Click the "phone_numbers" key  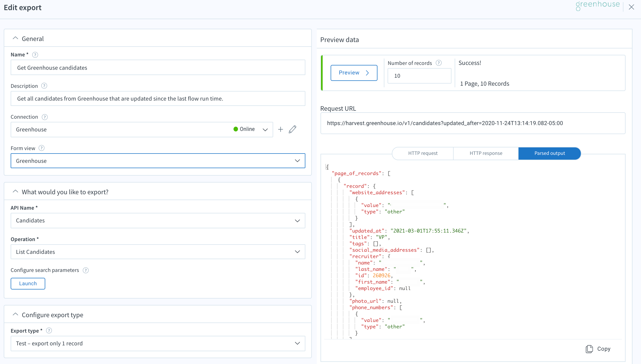371,308
